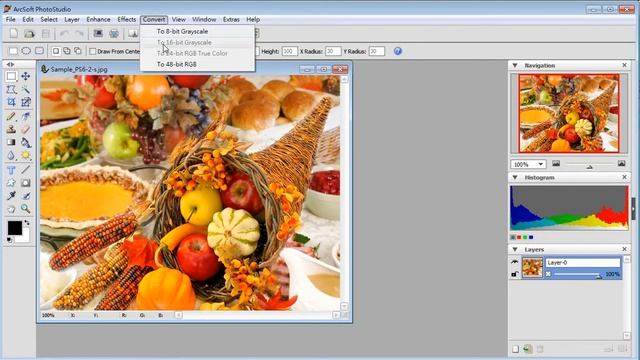Image resolution: width=640 pixels, height=360 pixels.
Task: Open the File menu
Action: point(11,20)
